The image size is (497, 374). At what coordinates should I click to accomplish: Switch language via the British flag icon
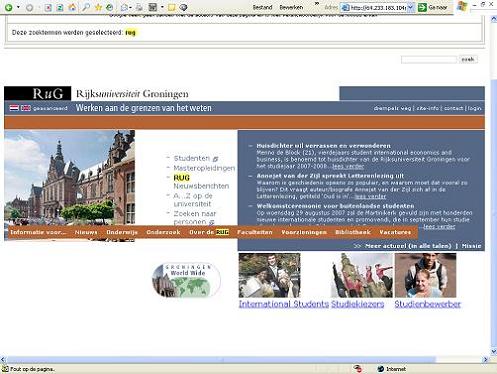(x=26, y=108)
